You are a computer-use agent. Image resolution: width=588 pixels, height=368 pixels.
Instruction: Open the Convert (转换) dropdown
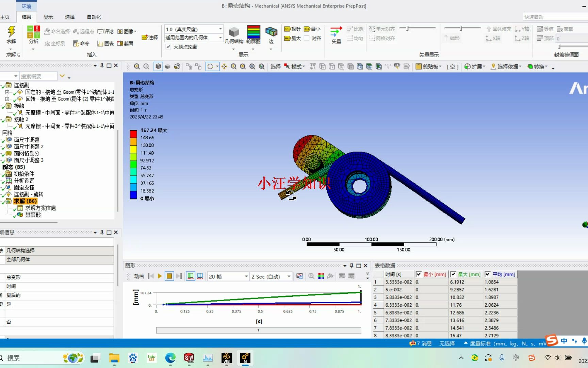coord(537,66)
